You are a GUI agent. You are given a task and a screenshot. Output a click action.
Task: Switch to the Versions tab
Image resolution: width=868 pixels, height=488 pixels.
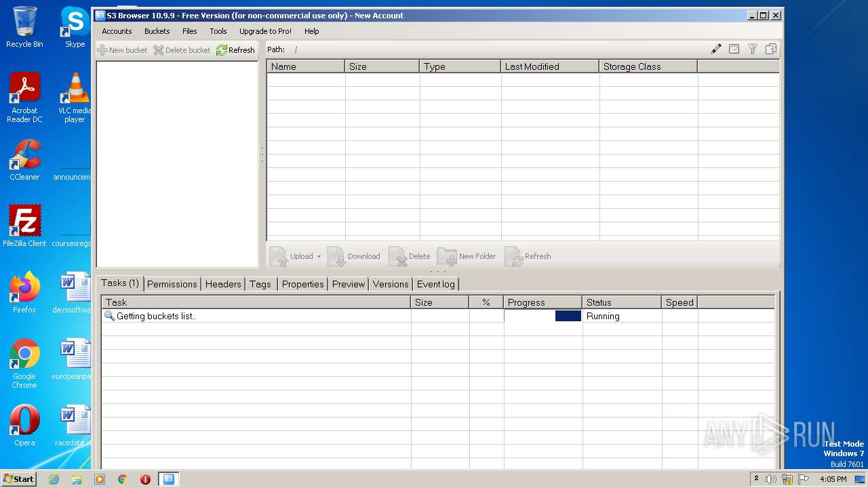pos(391,284)
